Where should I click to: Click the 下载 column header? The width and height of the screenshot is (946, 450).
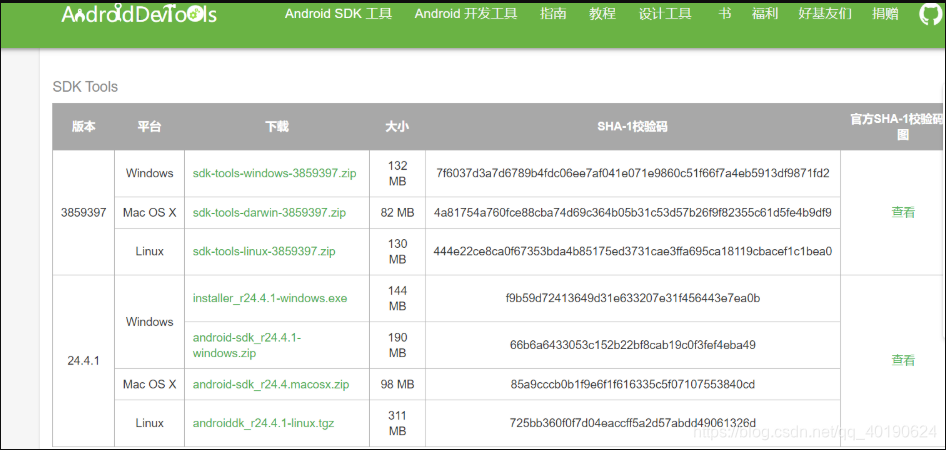277,127
